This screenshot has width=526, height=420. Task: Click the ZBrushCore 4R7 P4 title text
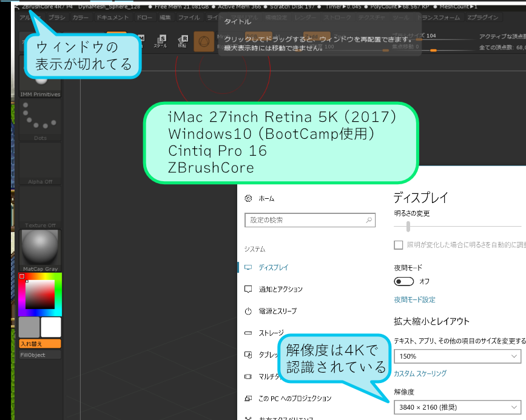(x=47, y=7)
